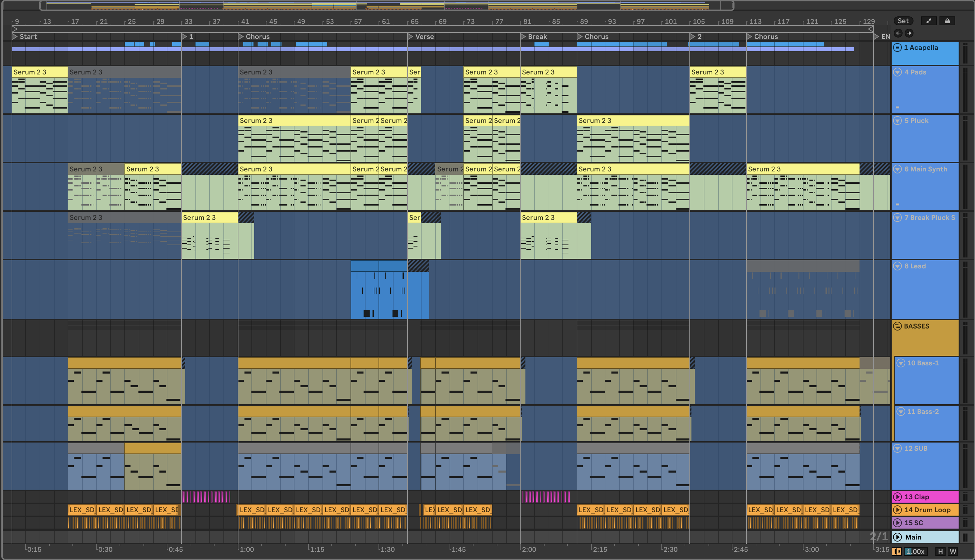Viewport: 975px width, 560px height.
Task: Unfold the Main track
Action: click(897, 537)
